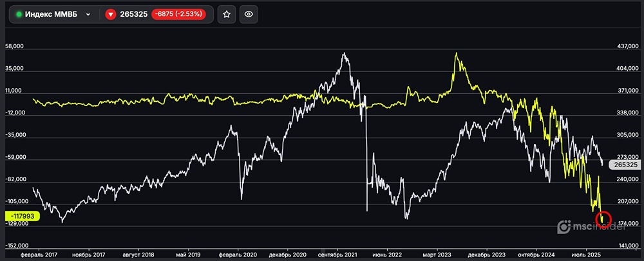The width and height of the screenshot is (644, 261).
Task: Select the ноябрь 2017 date label
Action: [x=88, y=254]
